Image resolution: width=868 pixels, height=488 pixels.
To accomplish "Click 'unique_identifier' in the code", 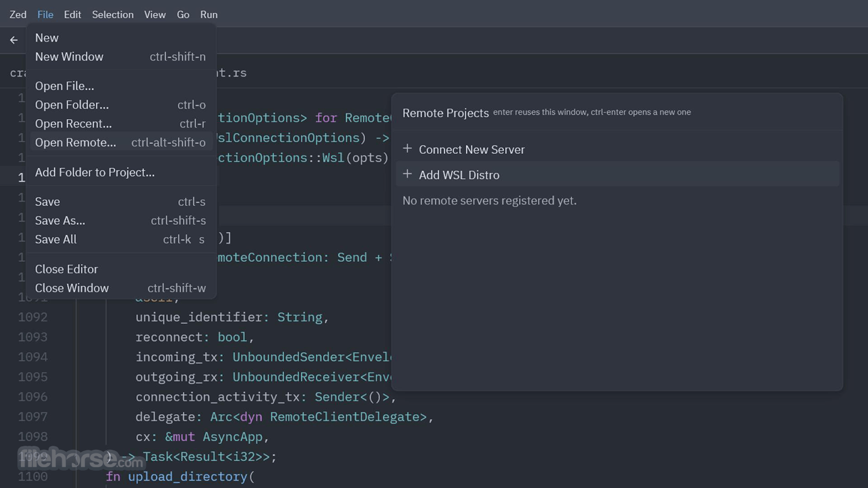I will pyautogui.click(x=199, y=317).
